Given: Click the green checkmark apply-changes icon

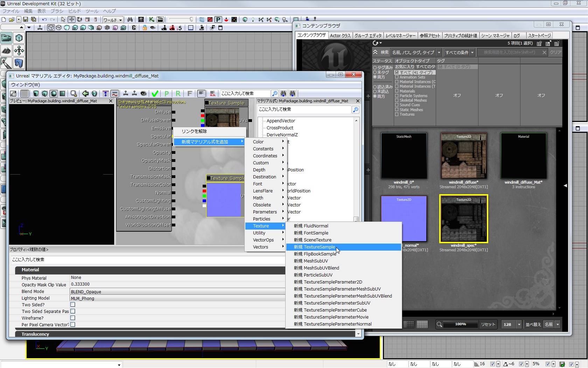Looking at the screenshot, I should [155, 94].
